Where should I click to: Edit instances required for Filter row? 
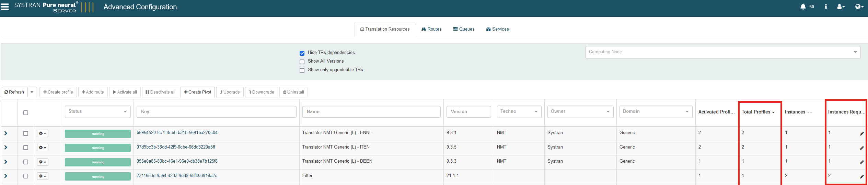click(861, 176)
